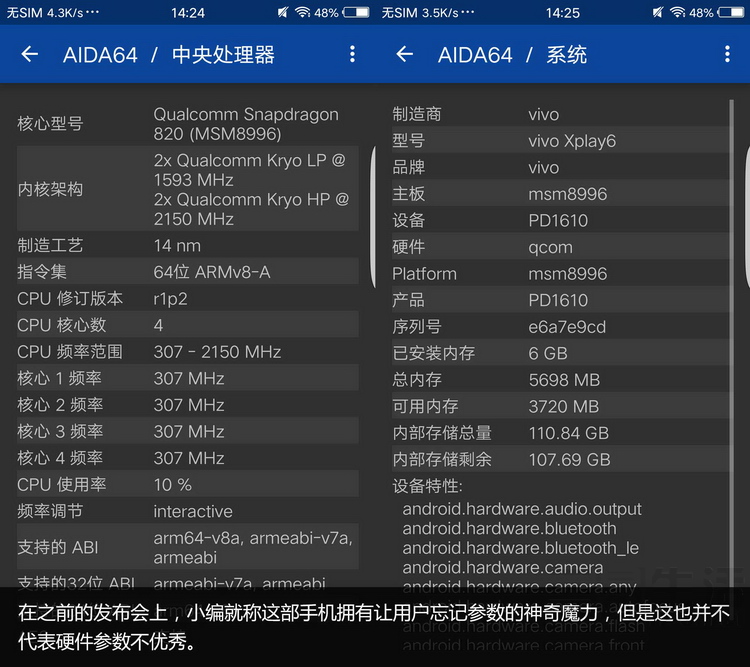750x667 pixels.
Task: Select android.hardware.bluetooth_le entry
Action: click(520, 548)
